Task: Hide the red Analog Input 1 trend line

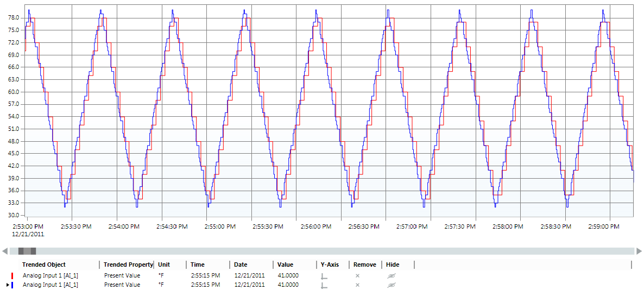Action: (390, 276)
